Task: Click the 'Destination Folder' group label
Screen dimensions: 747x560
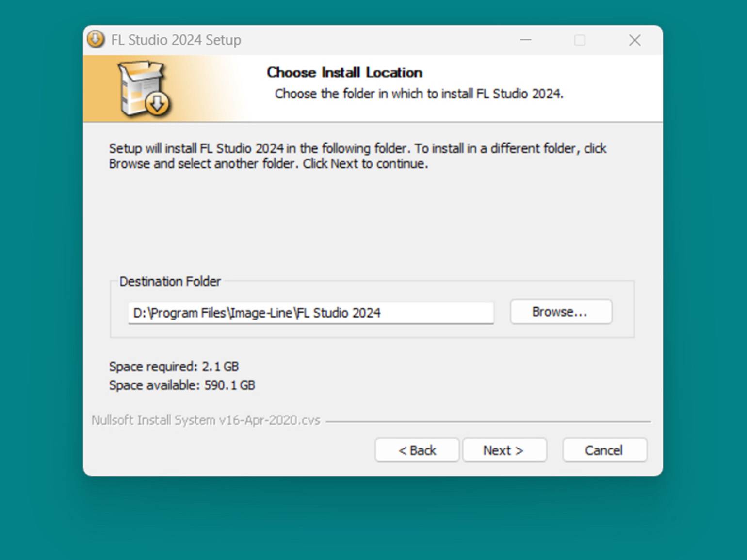Action: pos(170,281)
